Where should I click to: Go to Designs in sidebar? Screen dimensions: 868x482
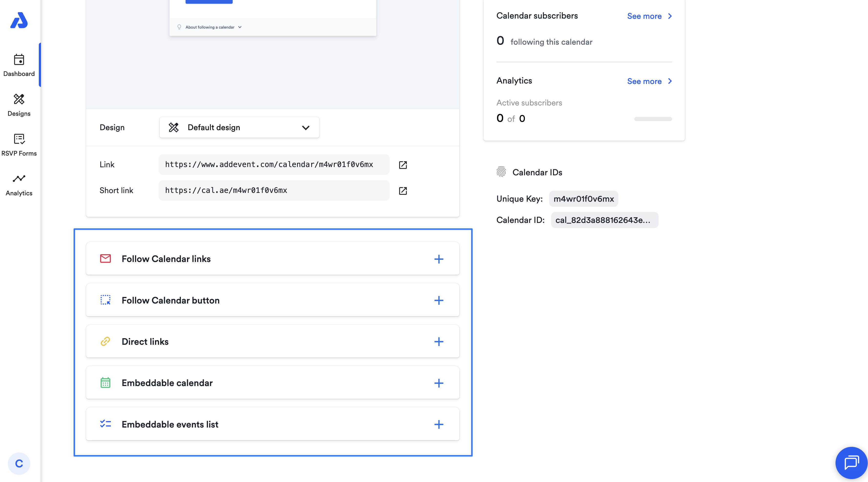19,105
